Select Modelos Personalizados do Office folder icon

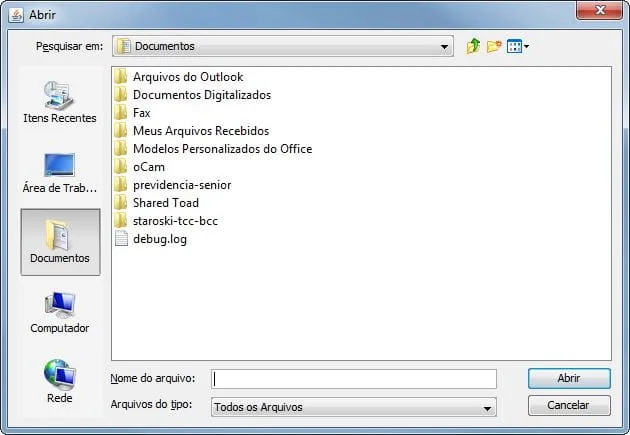pos(121,149)
